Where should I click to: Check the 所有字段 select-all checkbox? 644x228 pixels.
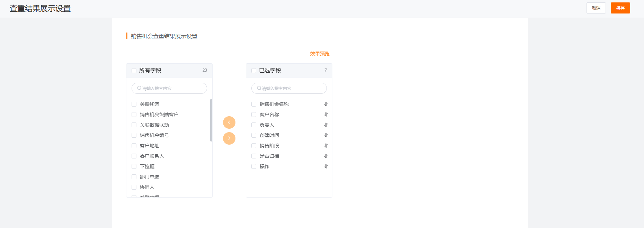point(134,71)
